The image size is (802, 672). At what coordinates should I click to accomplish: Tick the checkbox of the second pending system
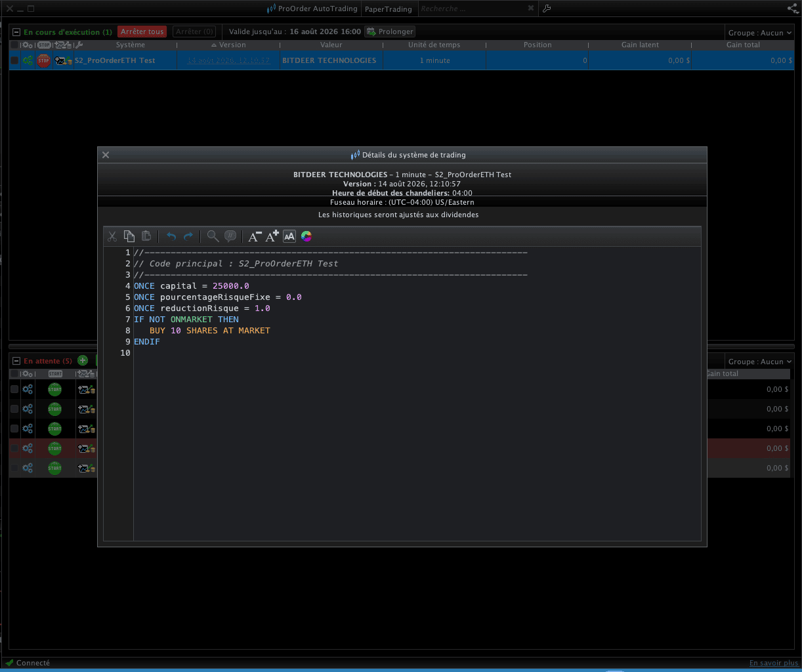(14, 409)
